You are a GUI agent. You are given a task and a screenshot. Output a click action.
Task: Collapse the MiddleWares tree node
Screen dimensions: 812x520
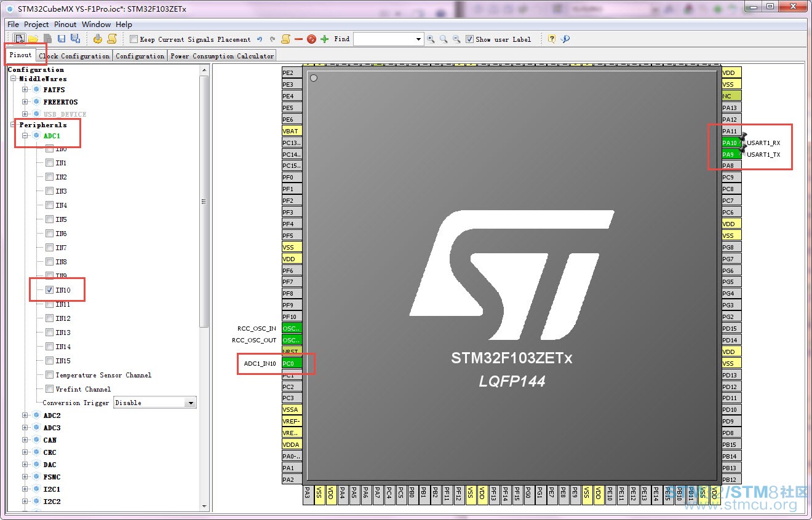[13, 79]
